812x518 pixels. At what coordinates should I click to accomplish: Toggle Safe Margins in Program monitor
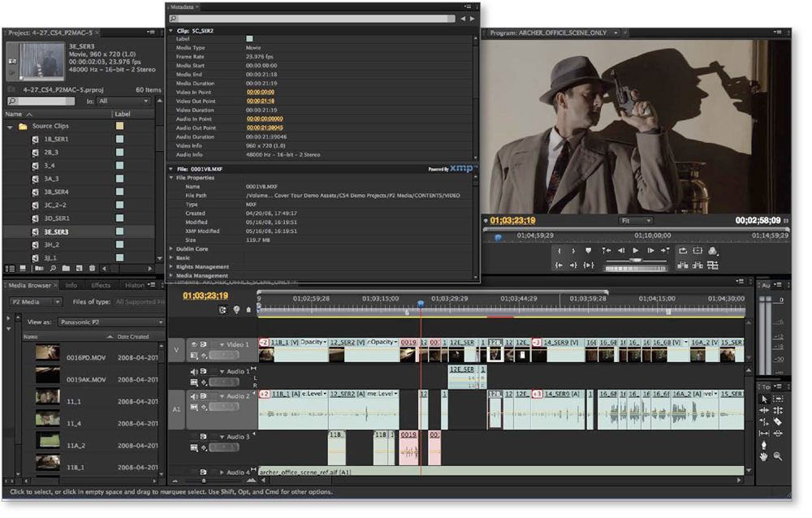pos(698,251)
